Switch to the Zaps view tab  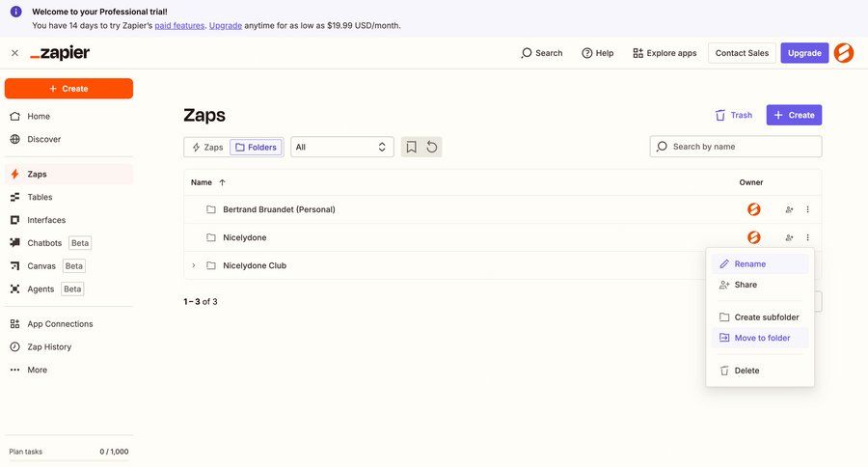(207, 148)
